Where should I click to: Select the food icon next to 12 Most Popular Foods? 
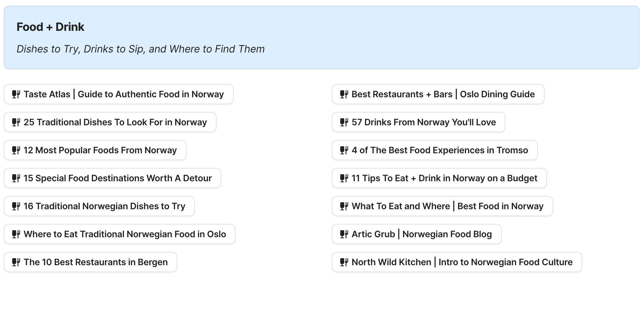(17, 150)
